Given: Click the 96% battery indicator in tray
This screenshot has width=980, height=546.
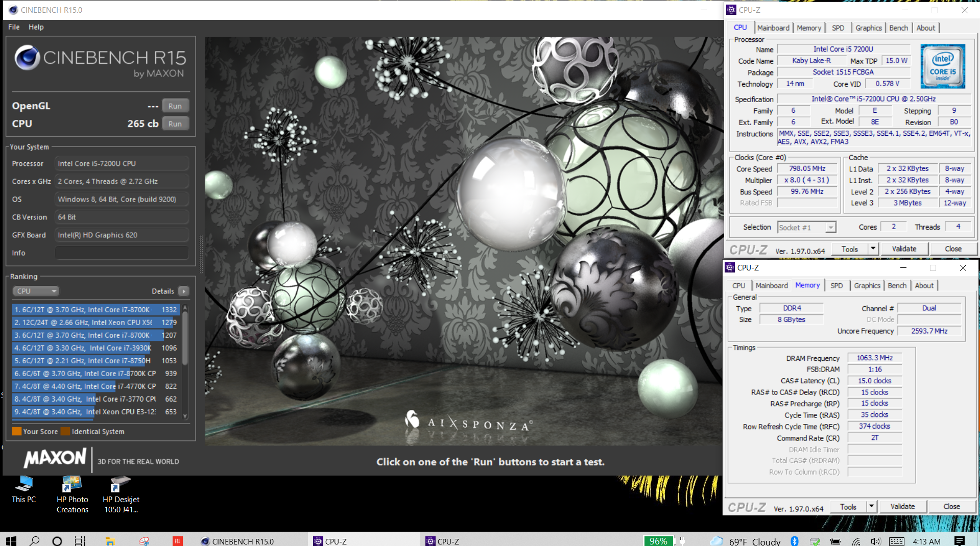Looking at the screenshot, I should coord(658,541).
